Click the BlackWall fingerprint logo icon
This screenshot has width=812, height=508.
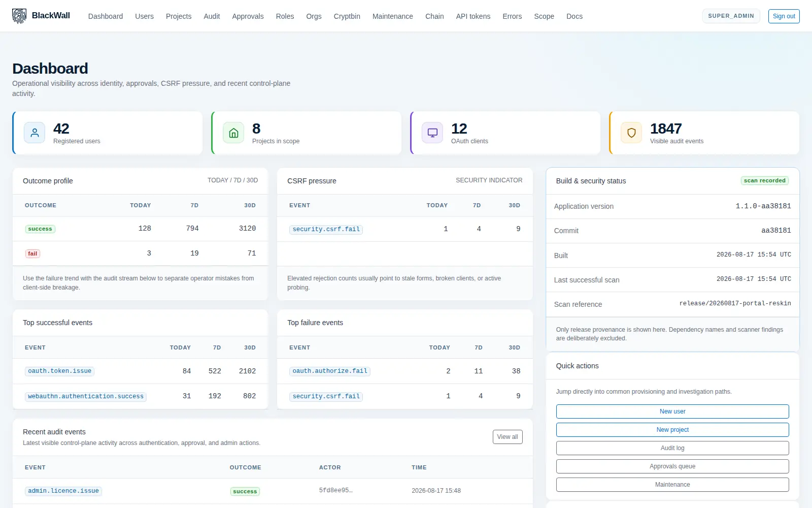(19, 16)
